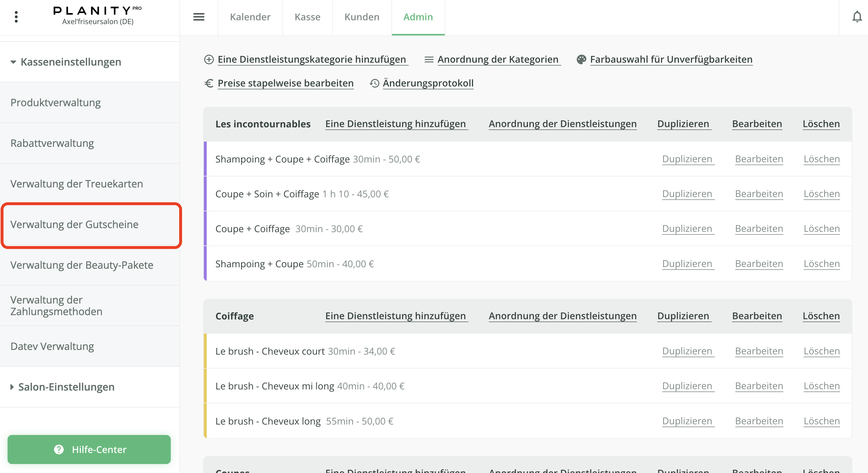Edit Coupe + Soin + Coiffage service
Screen dimensions: 868x473
(759, 194)
